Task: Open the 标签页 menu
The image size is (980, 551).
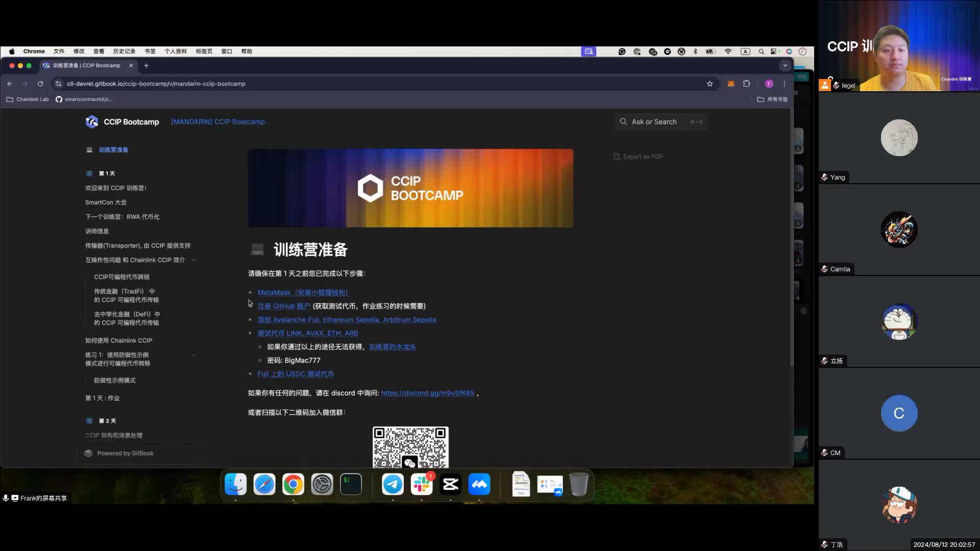Action: 204,52
